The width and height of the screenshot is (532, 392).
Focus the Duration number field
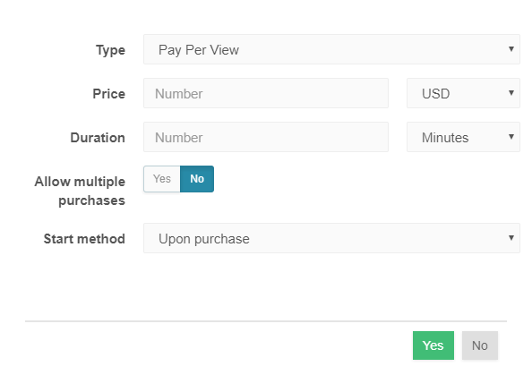266,137
